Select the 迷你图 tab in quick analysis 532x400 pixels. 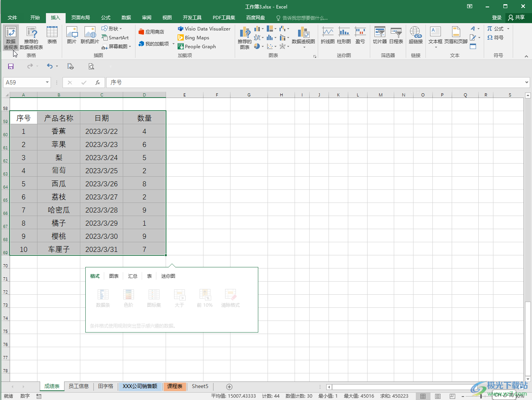click(x=168, y=276)
